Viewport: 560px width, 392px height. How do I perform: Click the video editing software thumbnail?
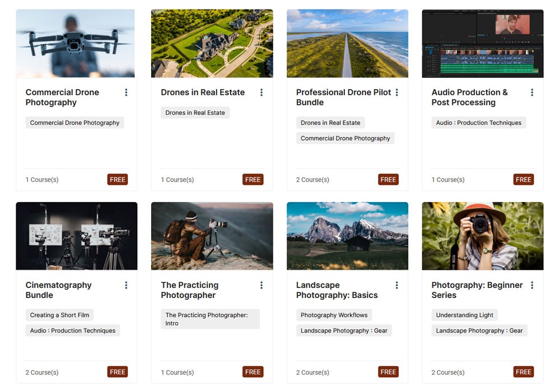point(482,43)
